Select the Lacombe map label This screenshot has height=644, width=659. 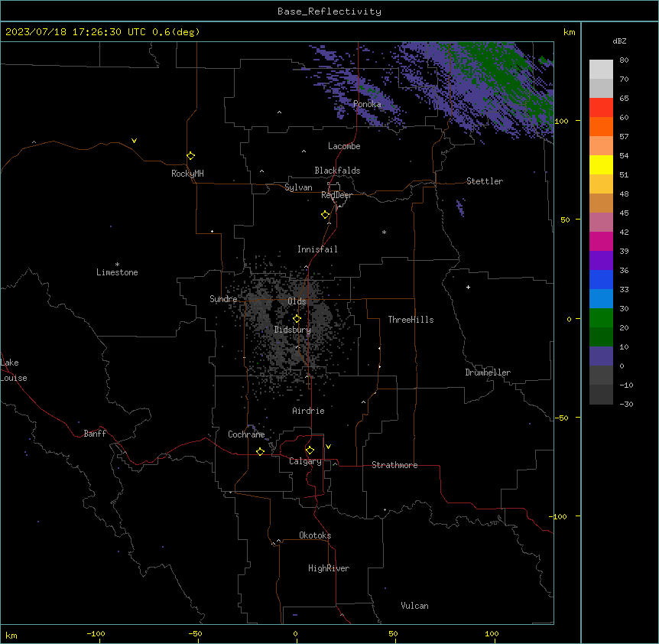[x=344, y=146]
